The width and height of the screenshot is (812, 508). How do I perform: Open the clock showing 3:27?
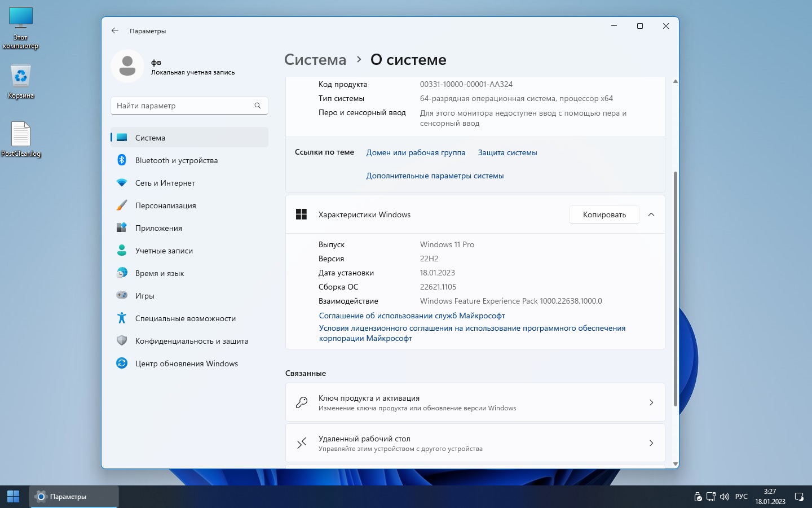click(770, 497)
